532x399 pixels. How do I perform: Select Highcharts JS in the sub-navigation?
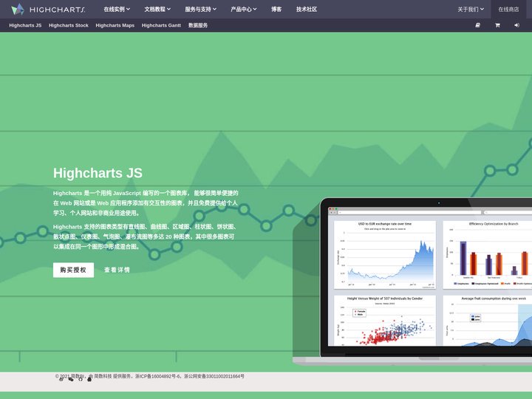tap(25, 25)
